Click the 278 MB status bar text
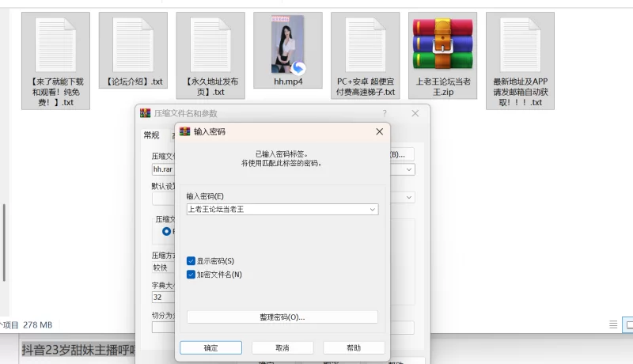Screen dimensions: 633x364 click(x=37, y=325)
